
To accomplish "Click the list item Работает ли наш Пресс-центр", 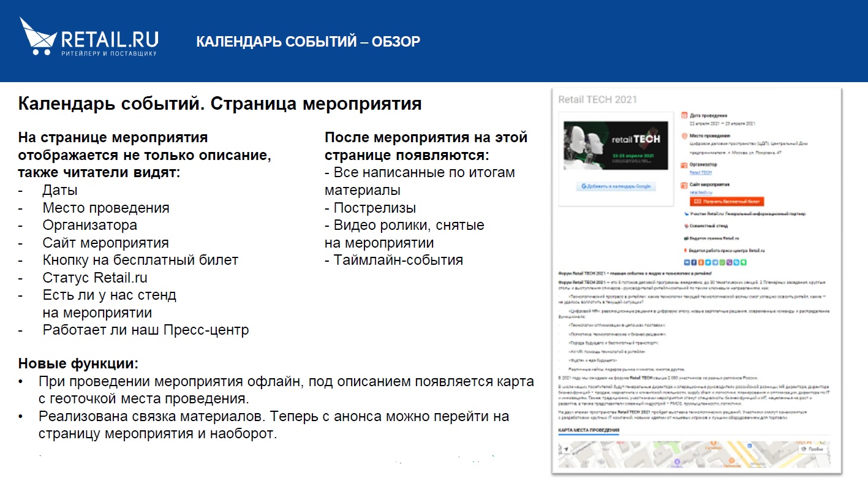I will click(x=146, y=330).
